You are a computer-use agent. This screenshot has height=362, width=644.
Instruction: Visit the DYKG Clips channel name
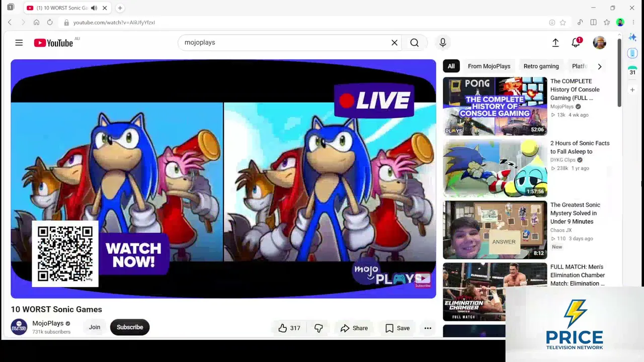(x=562, y=160)
